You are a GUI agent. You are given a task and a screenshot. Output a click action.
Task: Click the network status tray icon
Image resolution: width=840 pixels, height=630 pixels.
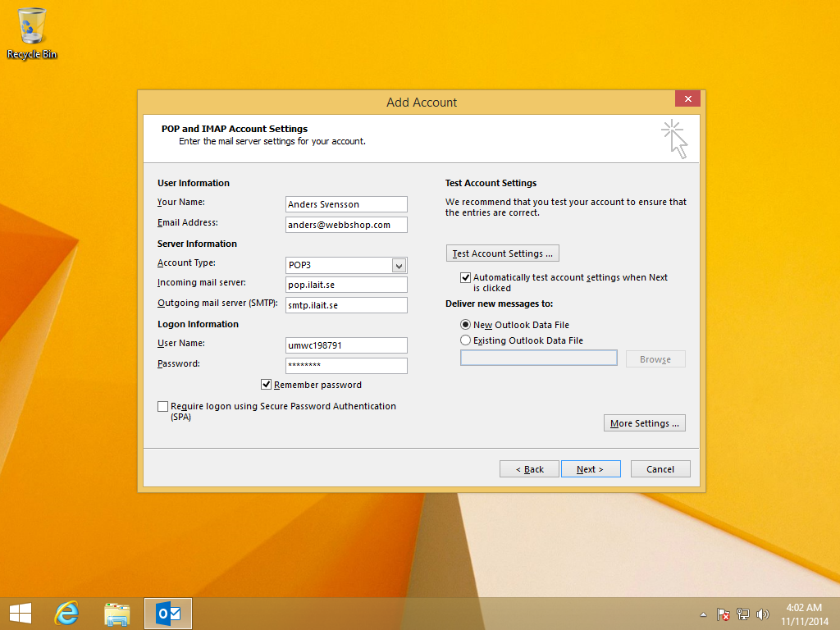(743, 614)
